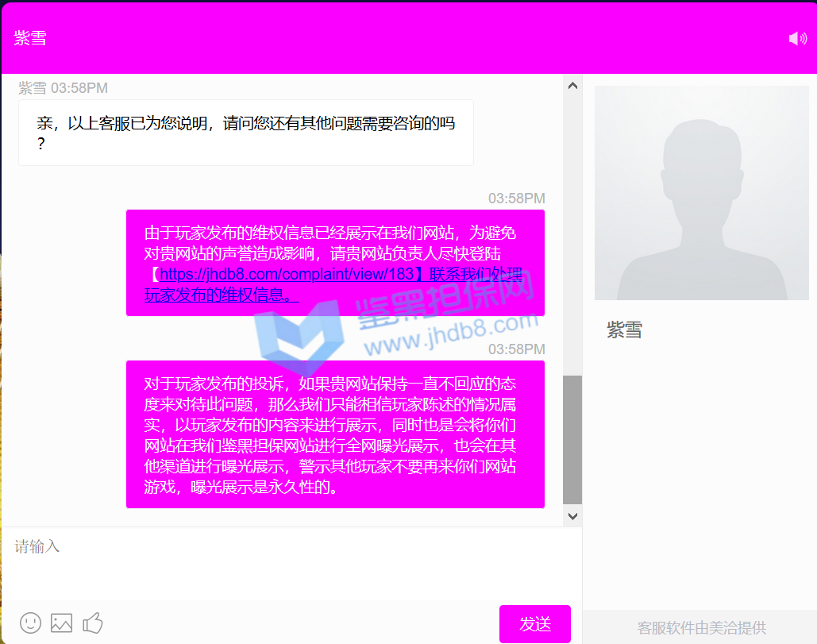This screenshot has height=644, width=817.
Task: Mute the chat notification sound
Action: 797,38
